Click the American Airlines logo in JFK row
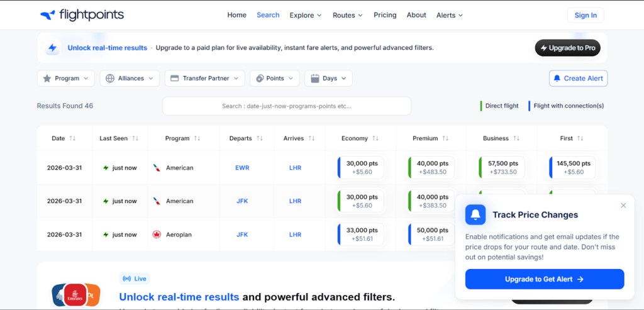This screenshot has width=644, height=310. click(157, 201)
